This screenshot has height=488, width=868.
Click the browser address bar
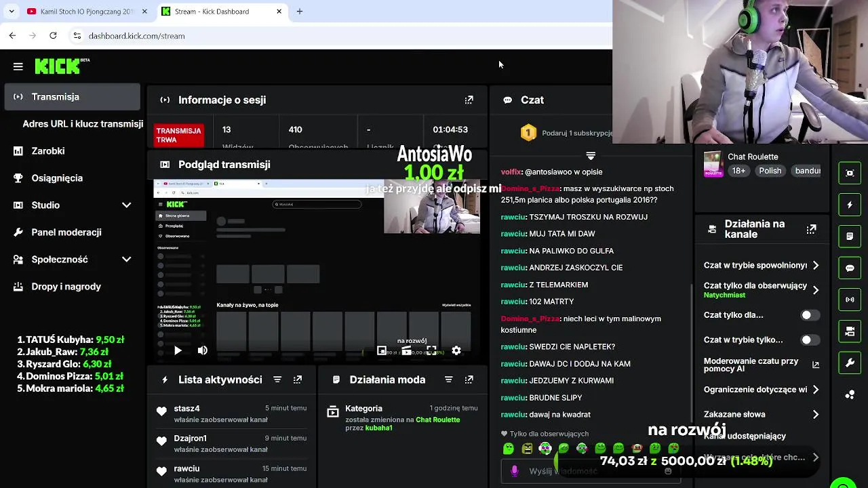[x=339, y=36]
